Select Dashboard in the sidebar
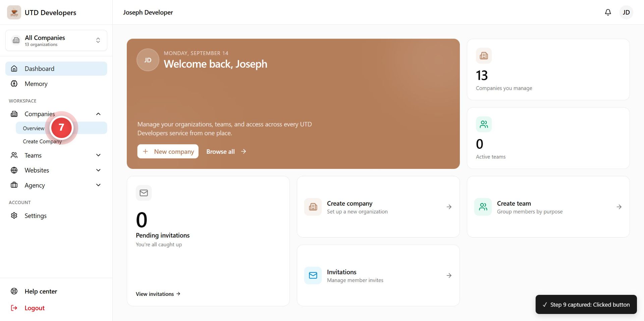Screen dimensions: 644x321 (x=56, y=69)
